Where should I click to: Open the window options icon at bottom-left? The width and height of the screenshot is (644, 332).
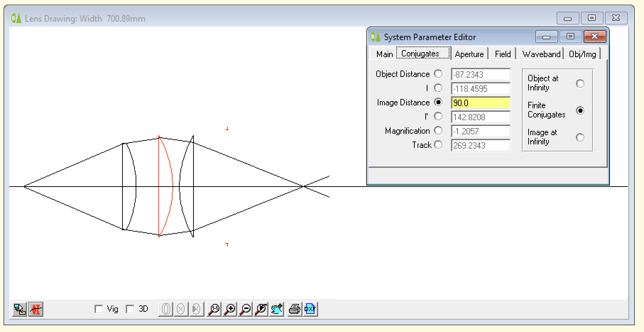tap(20, 309)
